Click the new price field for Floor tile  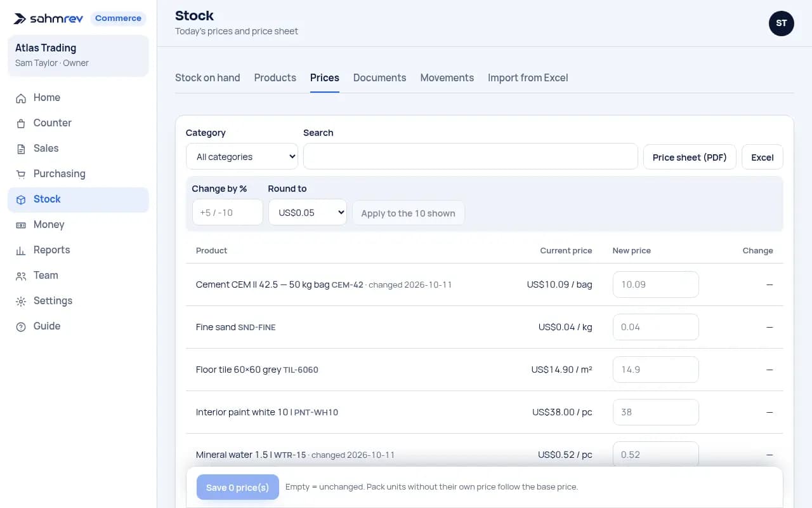pyautogui.click(x=656, y=370)
